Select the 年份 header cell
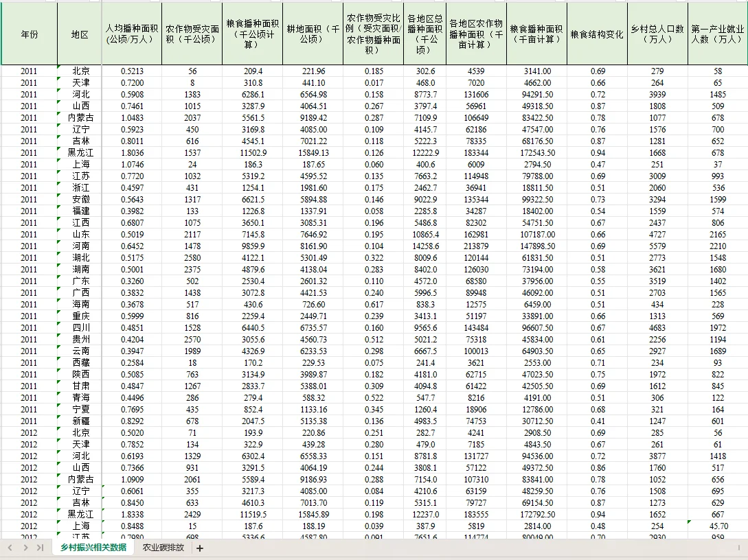 pos(28,33)
